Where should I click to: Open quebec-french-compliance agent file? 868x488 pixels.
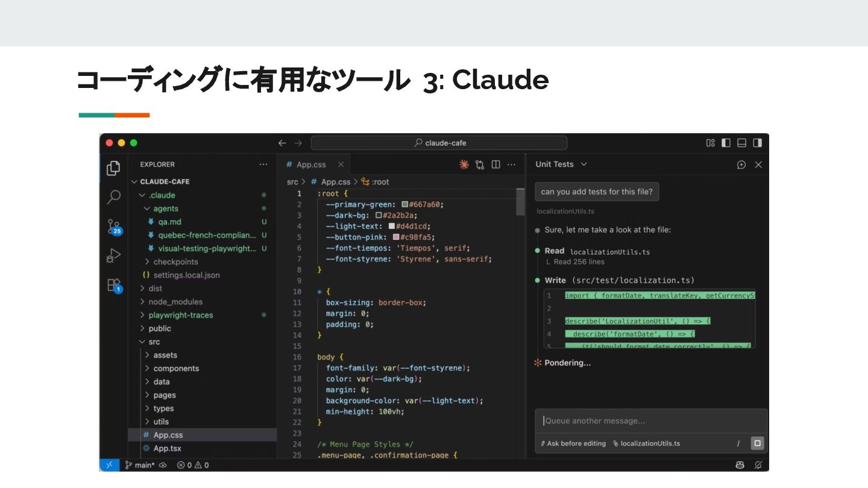(203, 235)
